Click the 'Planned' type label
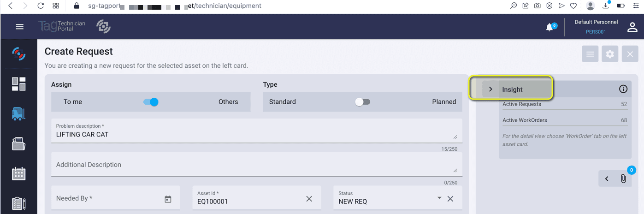The image size is (644, 214). 444,102
